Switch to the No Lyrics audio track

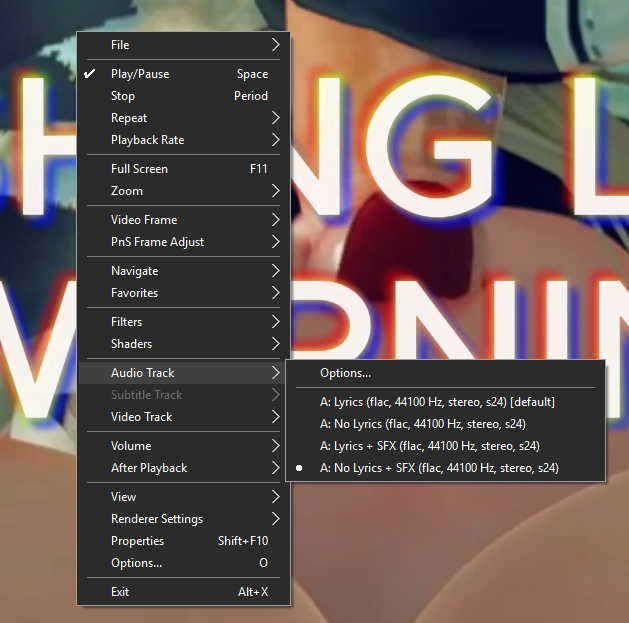(x=445, y=424)
